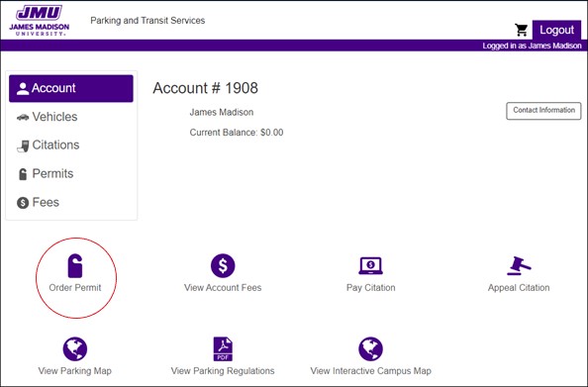
Task: Click the Order Permit hang-tag icon
Action: [x=75, y=265]
